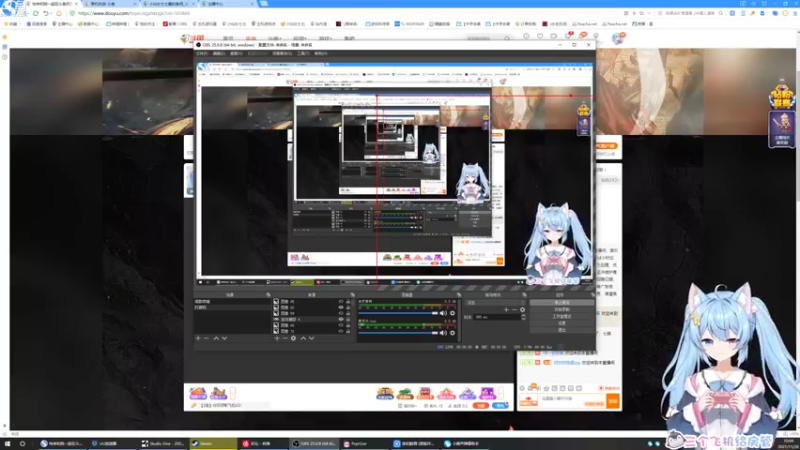Open the OBS File menu
The width and height of the screenshot is (800, 450).
click(202, 54)
